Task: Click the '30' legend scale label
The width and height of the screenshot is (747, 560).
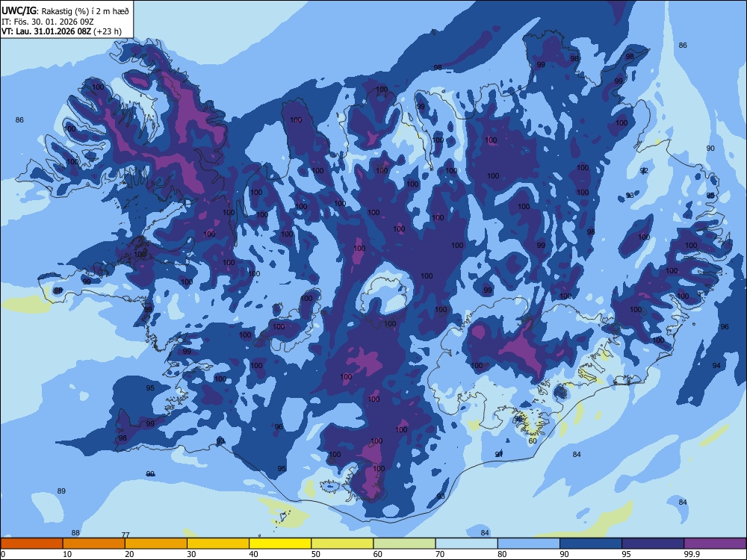Action: pos(191,554)
